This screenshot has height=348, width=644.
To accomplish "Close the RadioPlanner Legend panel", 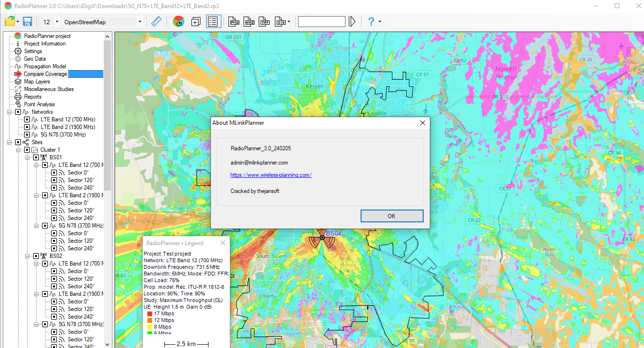I will point(223,243).
